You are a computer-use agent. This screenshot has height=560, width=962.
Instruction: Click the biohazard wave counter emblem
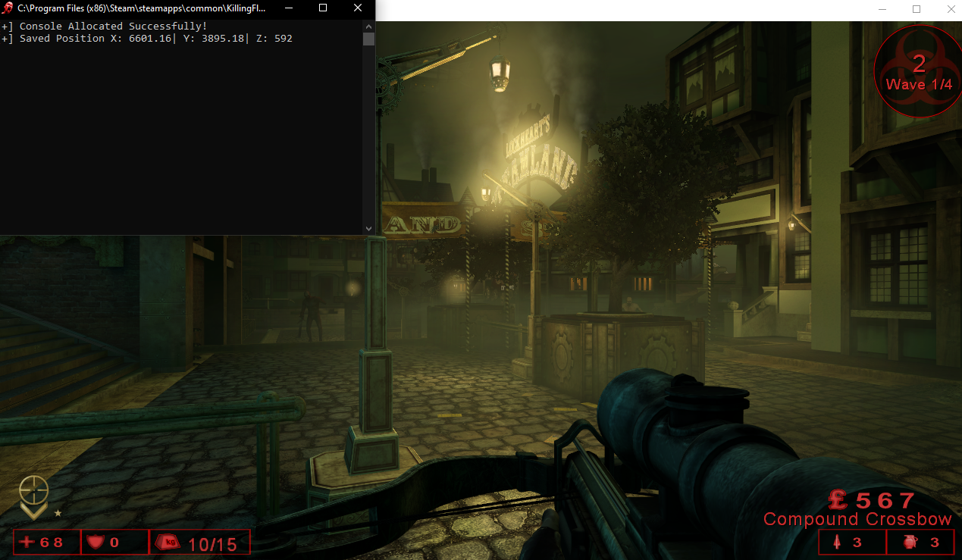coord(918,71)
